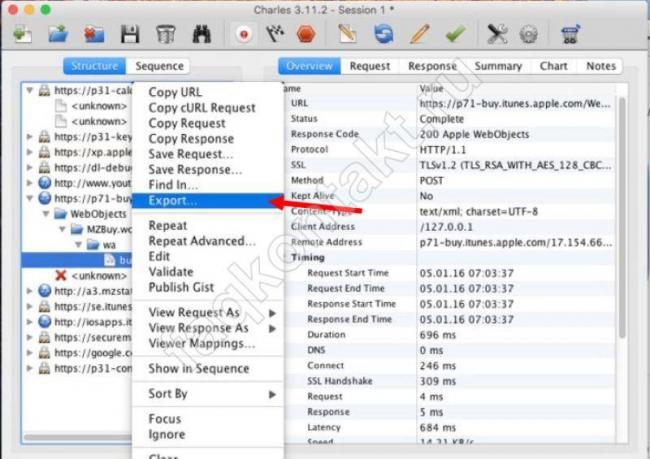Expand the http://www.yout host node

[29, 183]
